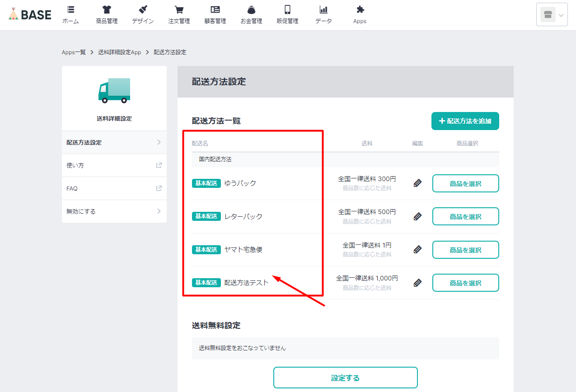The height and width of the screenshot is (392, 576).
Task: Click 全国一律送料 300円 text
Action: coord(367,179)
